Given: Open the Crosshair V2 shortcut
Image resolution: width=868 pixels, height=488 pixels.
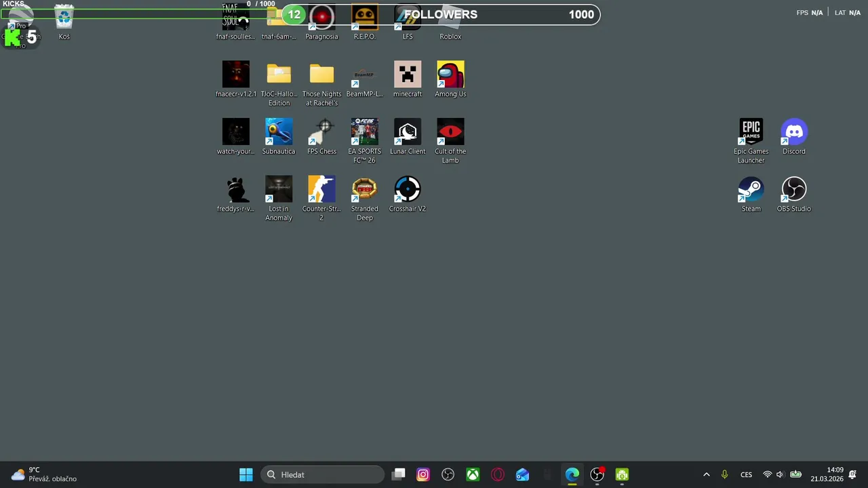Looking at the screenshot, I should point(408,195).
